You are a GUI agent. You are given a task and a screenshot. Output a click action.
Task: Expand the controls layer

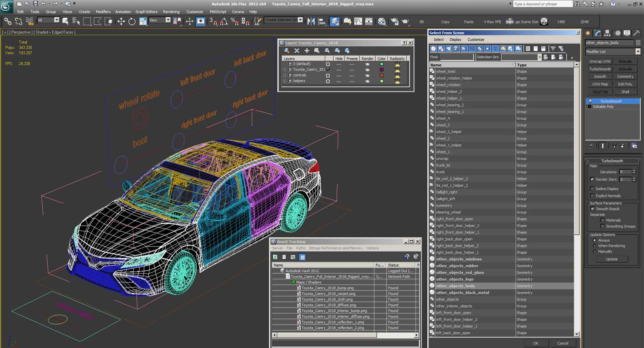point(285,75)
